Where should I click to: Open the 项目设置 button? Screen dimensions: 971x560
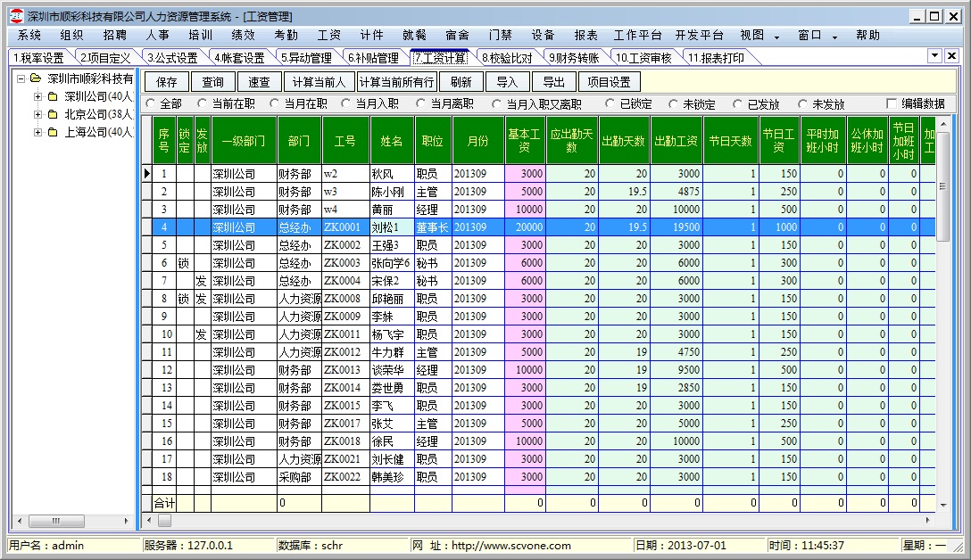tap(609, 82)
